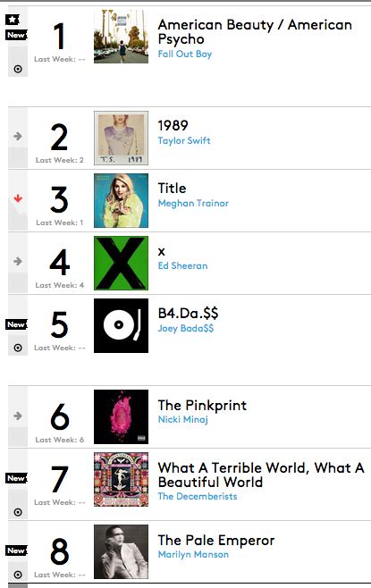The image size is (371, 588).
Task: Click The Pinkprint album cover art
Action: pyautogui.click(x=122, y=417)
